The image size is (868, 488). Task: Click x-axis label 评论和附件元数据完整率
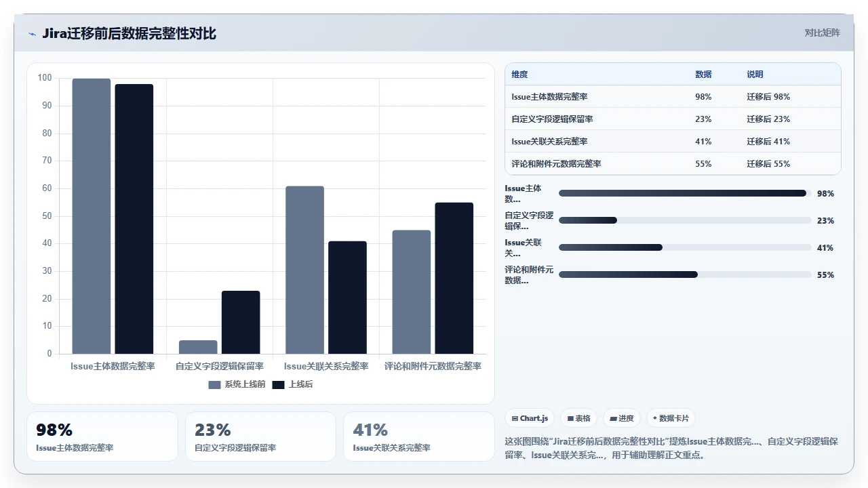pos(433,366)
